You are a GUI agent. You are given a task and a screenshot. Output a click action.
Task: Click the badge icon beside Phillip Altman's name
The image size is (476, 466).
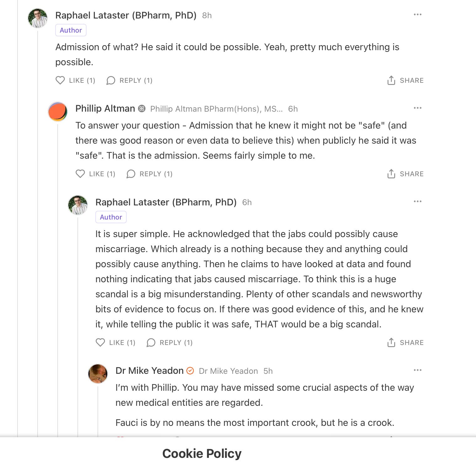coord(142,109)
